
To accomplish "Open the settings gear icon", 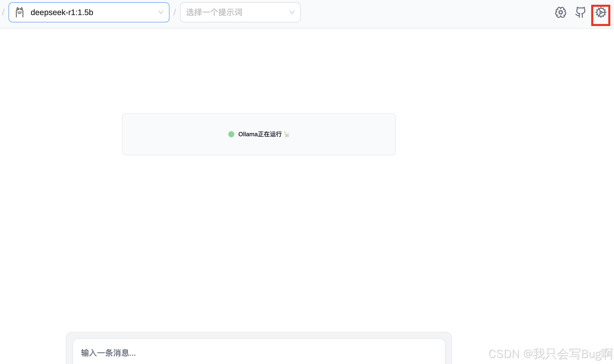I will click(601, 12).
